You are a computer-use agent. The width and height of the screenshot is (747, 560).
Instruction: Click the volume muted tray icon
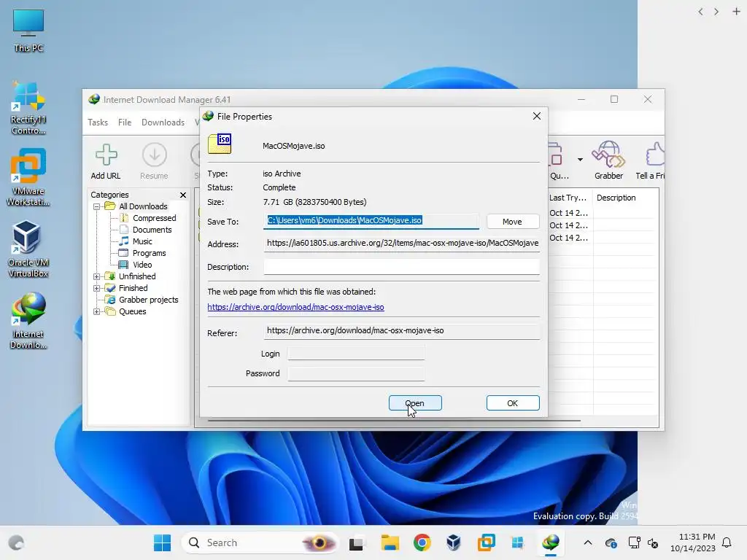click(x=653, y=542)
